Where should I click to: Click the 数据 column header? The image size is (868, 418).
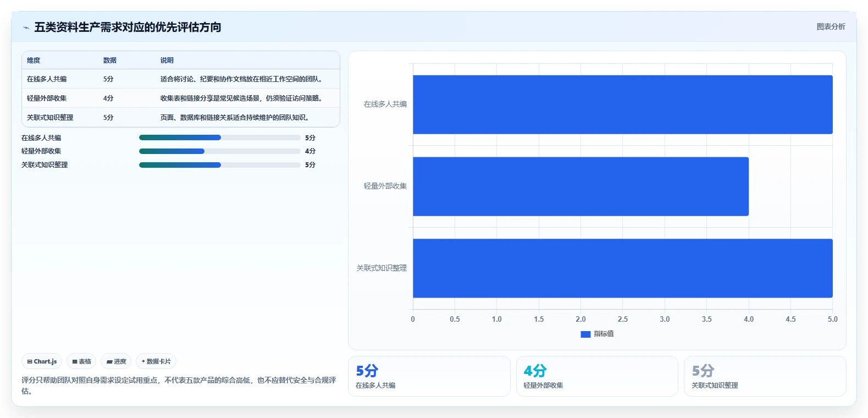pyautogui.click(x=110, y=61)
